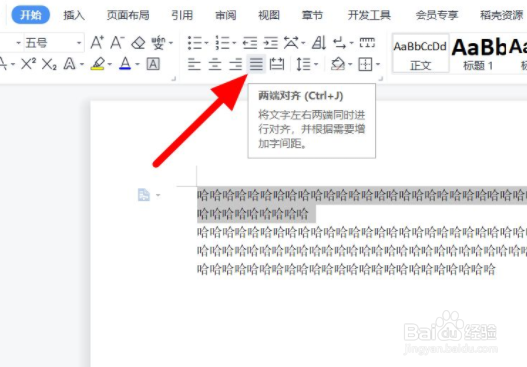Screen dimensions: 527x367
Task: Click the text effects outlined A icon
Action: coord(70,64)
